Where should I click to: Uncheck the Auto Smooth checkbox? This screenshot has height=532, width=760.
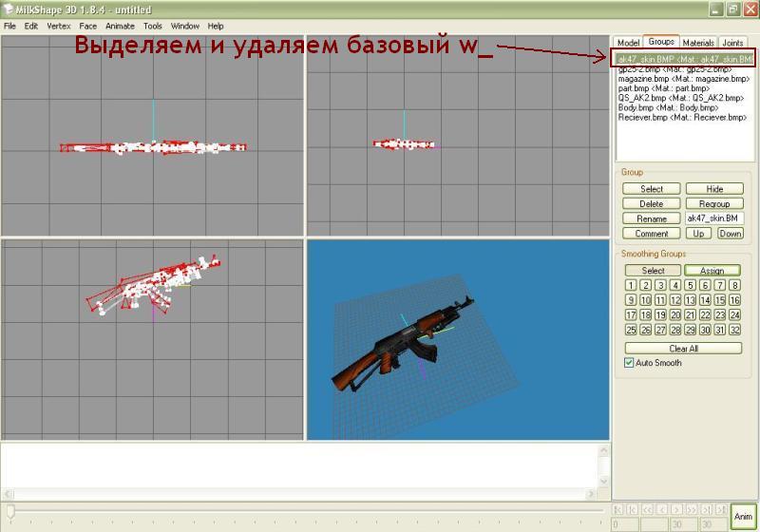pyautogui.click(x=629, y=363)
